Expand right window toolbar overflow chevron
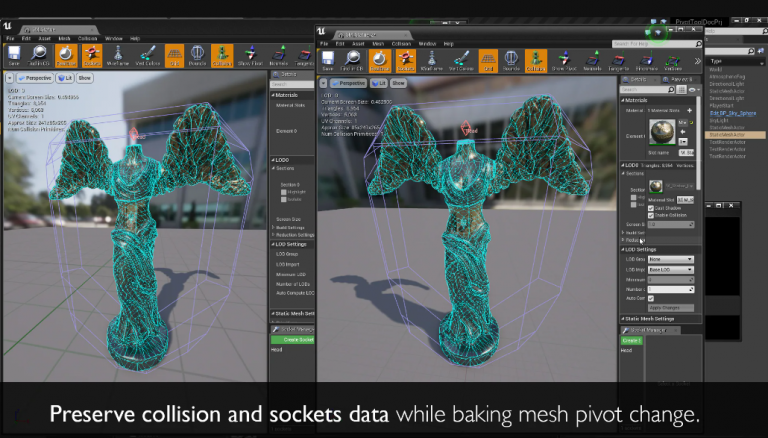The height and width of the screenshot is (438, 768). 697,61
